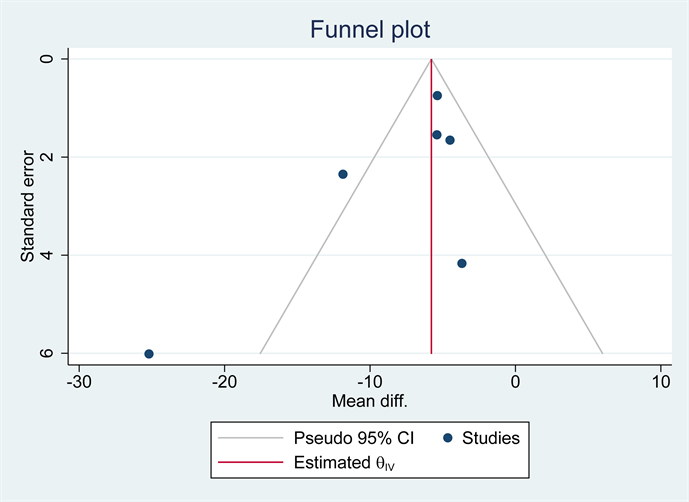This screenshot has width=689, height=502.
Task: Click the "Funnel plot" chart title
Action: point(371,30)
